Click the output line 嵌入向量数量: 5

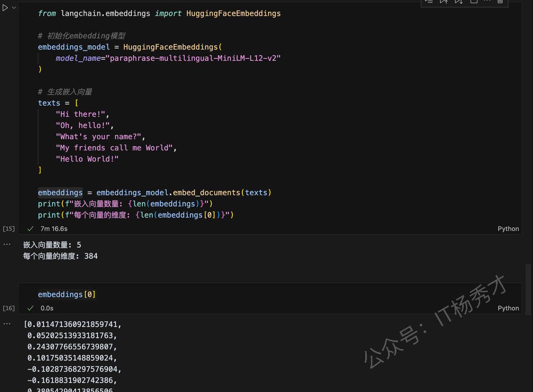[x=52, y=245]
